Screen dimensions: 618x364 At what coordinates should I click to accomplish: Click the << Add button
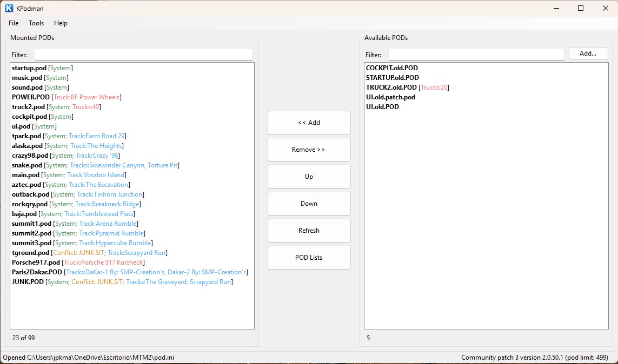(309, 123)
